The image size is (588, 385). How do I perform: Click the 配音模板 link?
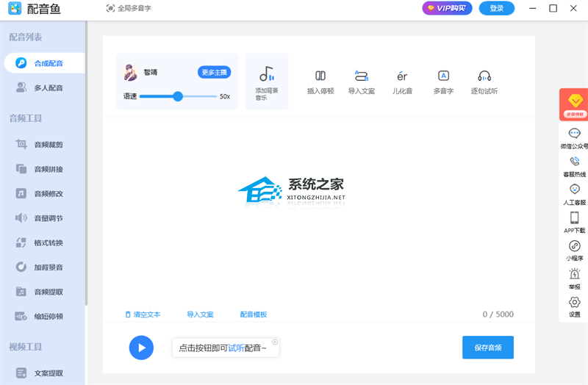(253, 314)
